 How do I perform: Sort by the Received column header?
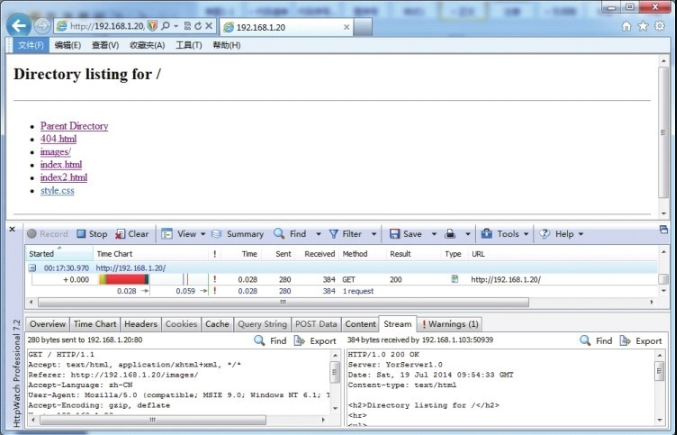tap(320, 254)
